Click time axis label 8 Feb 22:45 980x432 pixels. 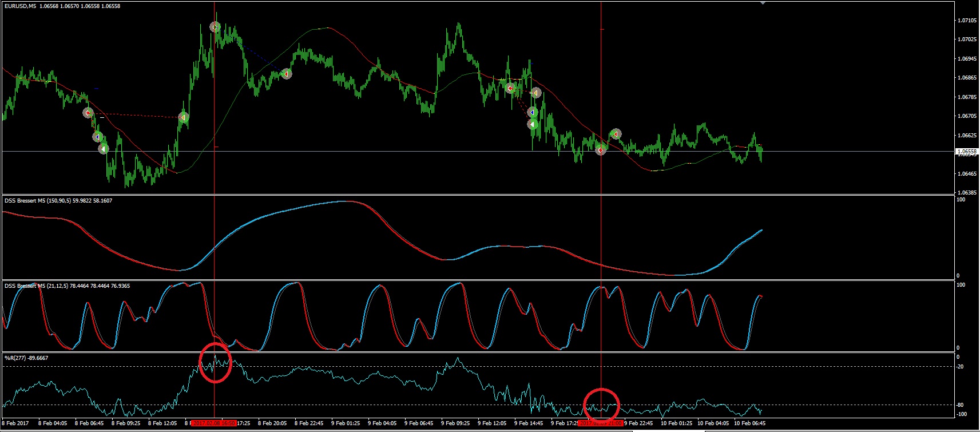309,423
